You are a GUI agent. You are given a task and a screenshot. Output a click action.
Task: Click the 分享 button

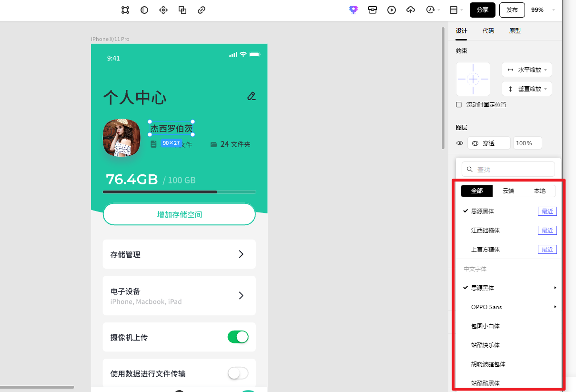(x=483, y=10)
